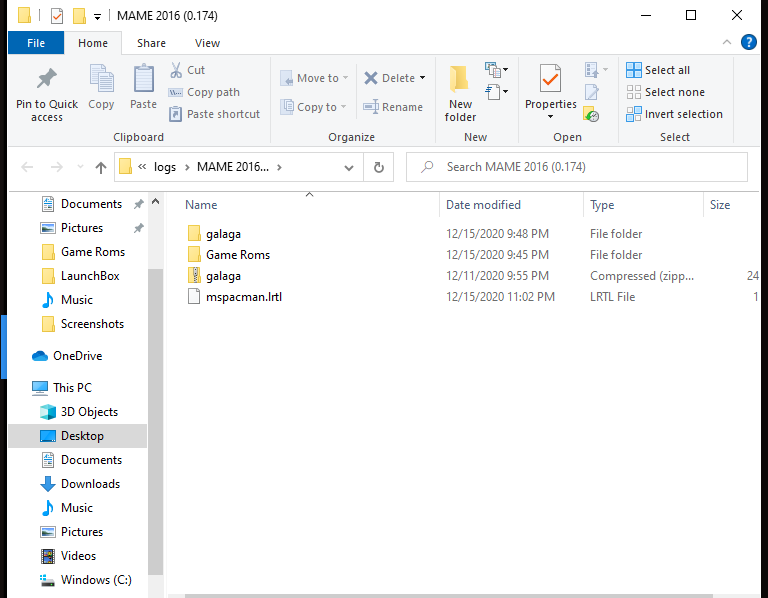Screen dimensions: 768x598
Task: Click Invert selection
Action: tap(674, 114)
